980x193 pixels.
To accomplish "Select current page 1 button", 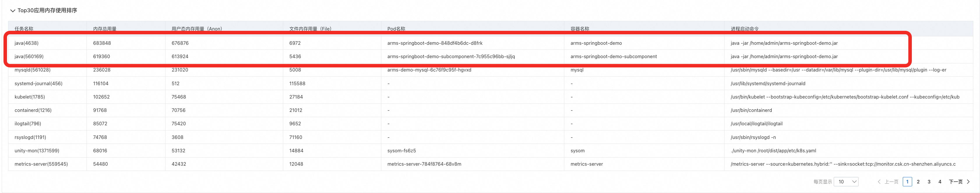I will click(x=907, y=182).
